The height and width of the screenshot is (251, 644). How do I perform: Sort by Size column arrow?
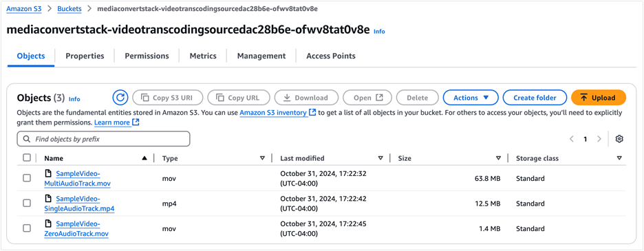498,158
